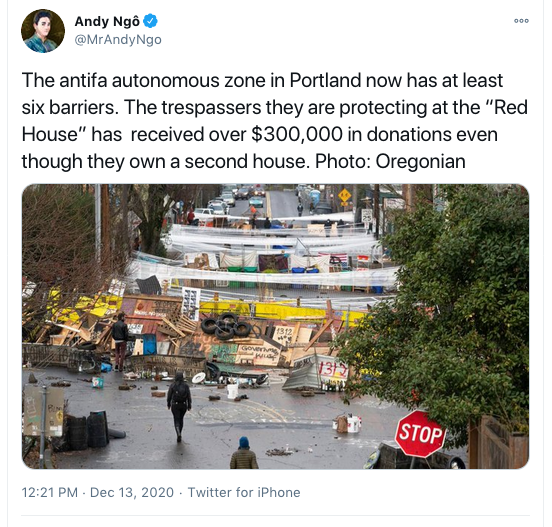
Task: Click the tweet text mentioning Red House
Action: click(x=275, y=121)
